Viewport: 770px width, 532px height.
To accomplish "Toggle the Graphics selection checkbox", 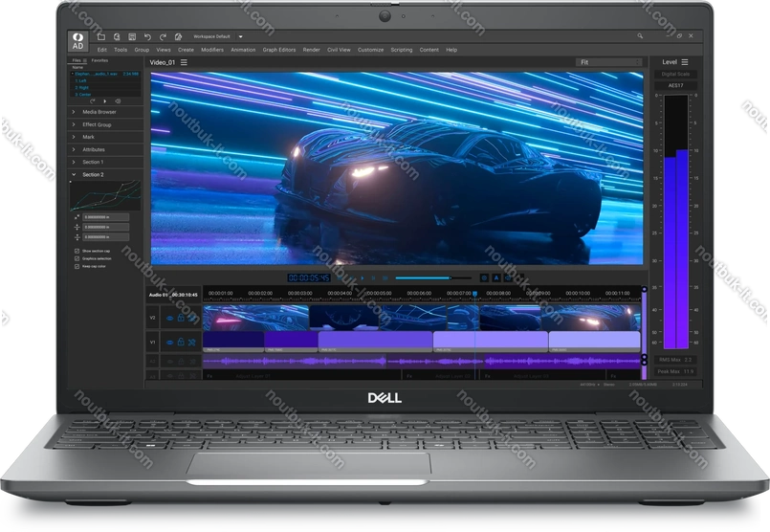I will (77, 258).
